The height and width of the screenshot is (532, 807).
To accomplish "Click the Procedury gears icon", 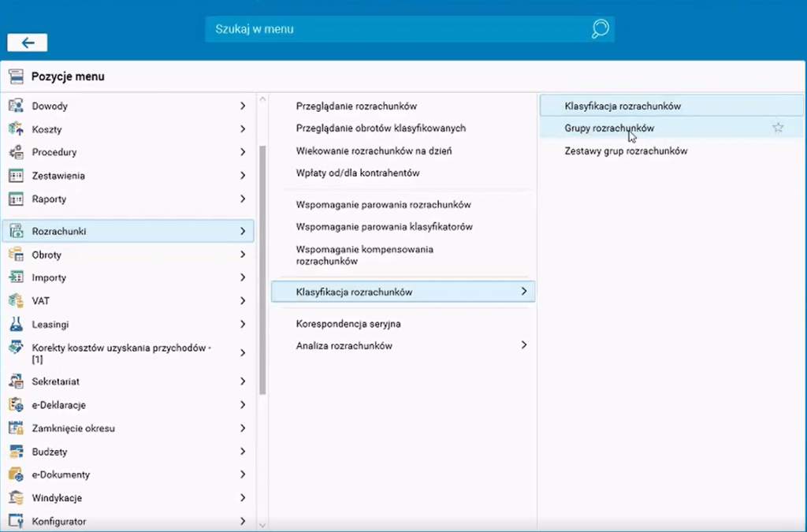I will (16, 152).
